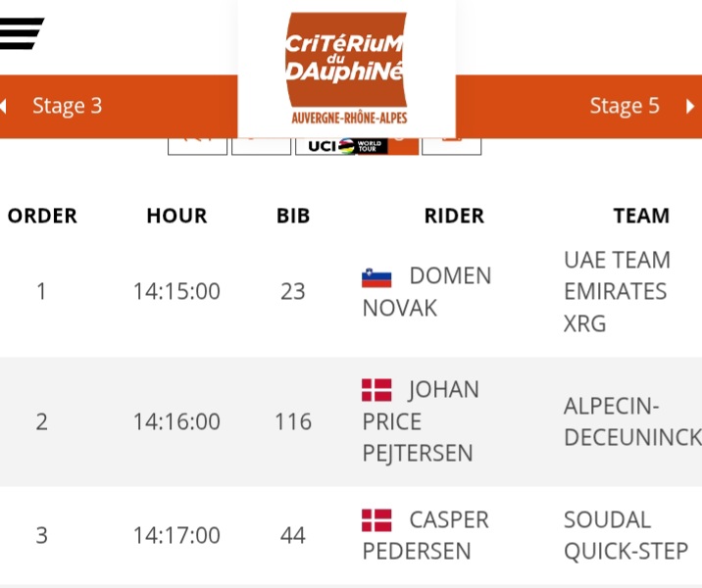Click the Slovenian flag beside Domen Novak
Viewport: 702px width, 588px height.
click(x=376, y=277)
